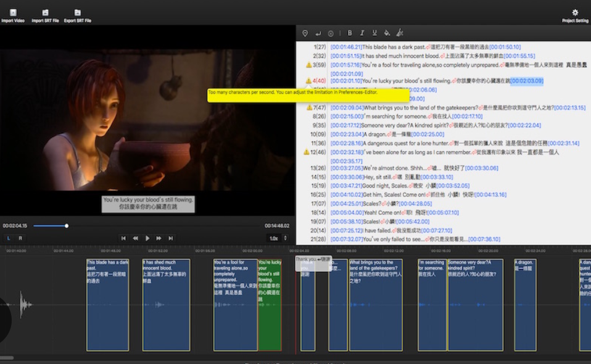The image size is (591, 364).
Task: Click the warning icon on subtitle line 3
Action: coord(308,65)
